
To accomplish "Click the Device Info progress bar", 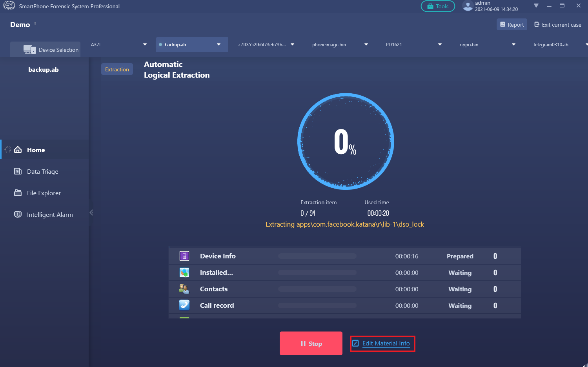I will 317,256.
